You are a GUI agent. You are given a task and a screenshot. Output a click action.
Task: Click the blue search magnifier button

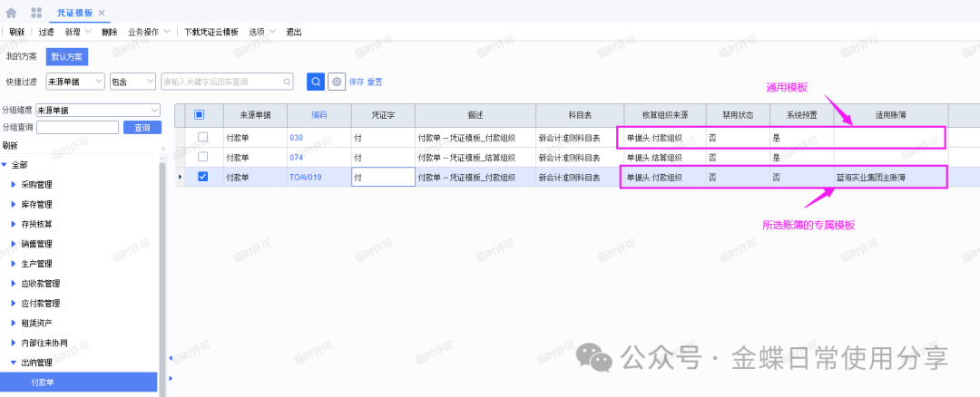click(315, 82)
